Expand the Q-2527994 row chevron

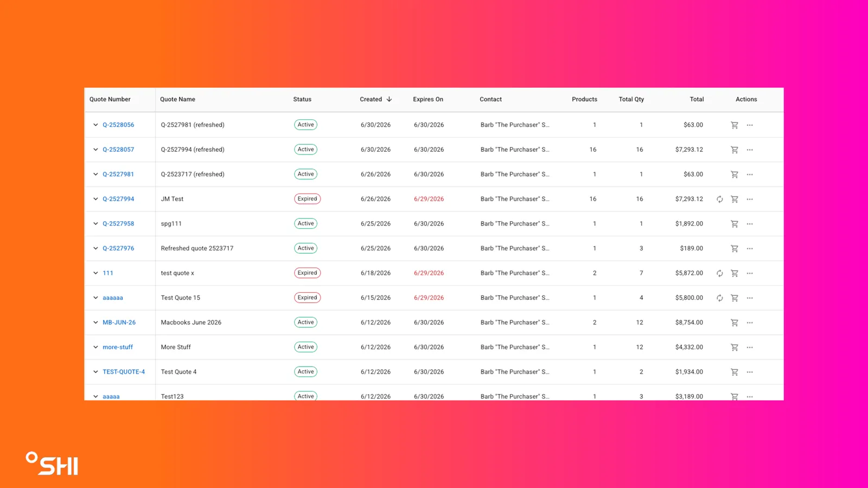click(x=95, y=199)
